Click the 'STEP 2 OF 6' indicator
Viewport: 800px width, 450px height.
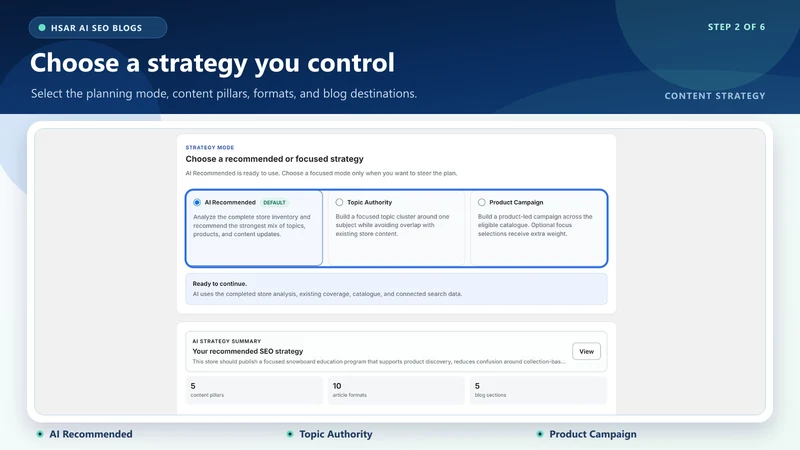[736, 27]
